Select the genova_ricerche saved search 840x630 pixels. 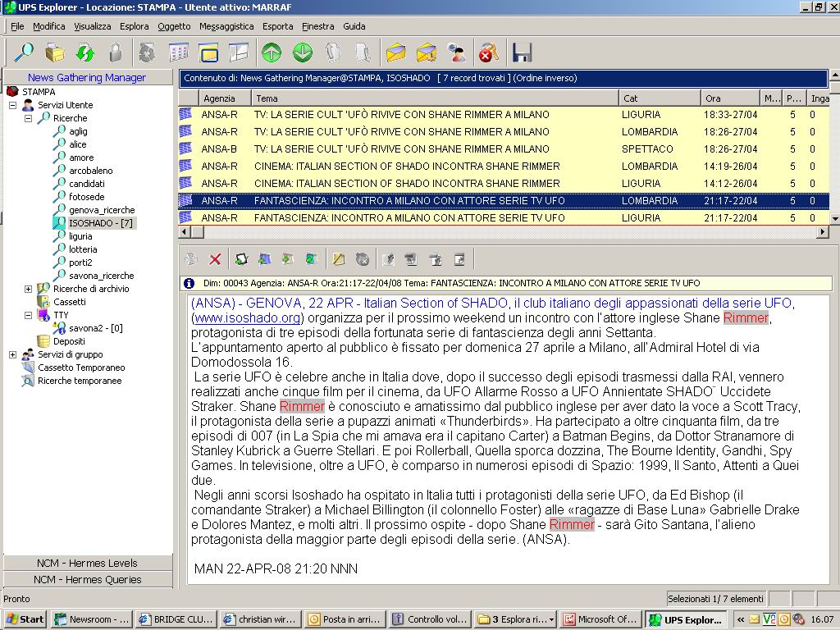[x=102, y=210]
